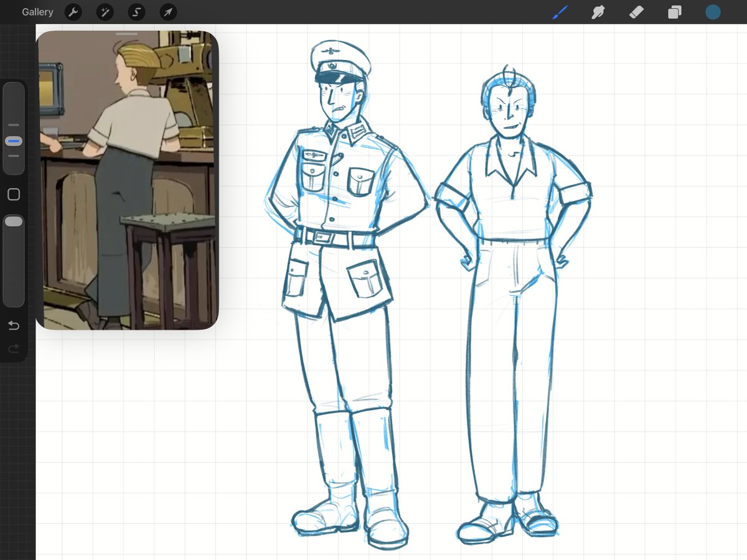Viewport: 747px width, 560px height.
Task: Open the Adjustments magic wand menu
Action: 105,12
